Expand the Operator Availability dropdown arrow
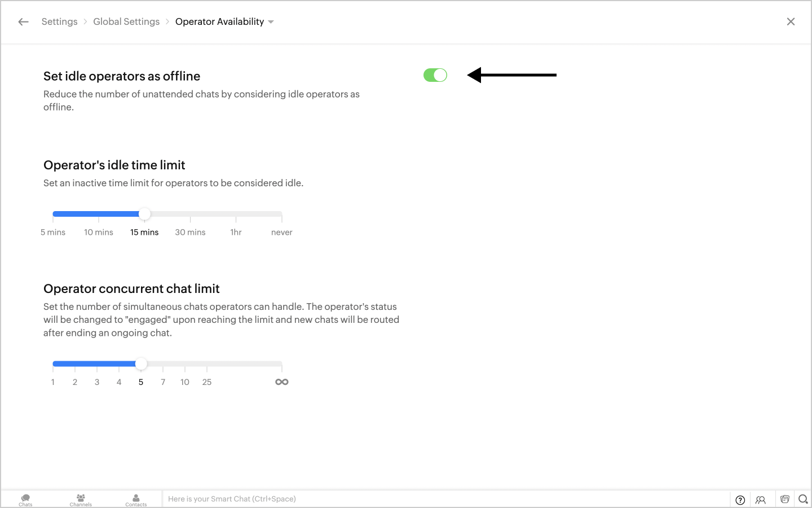This screenshot has width=812, height=508. [x=271, y=22]
